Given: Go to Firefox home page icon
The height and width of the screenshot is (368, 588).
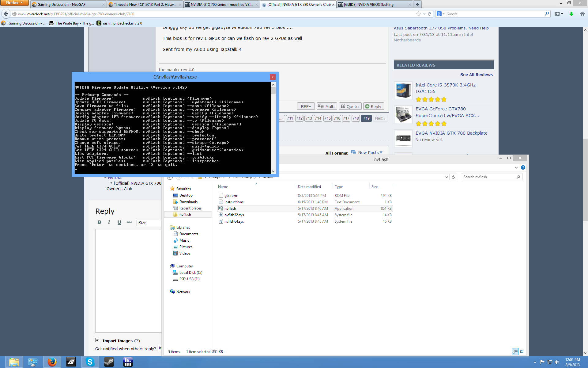Looking at the screenshot, I should [x=582, y=14].
